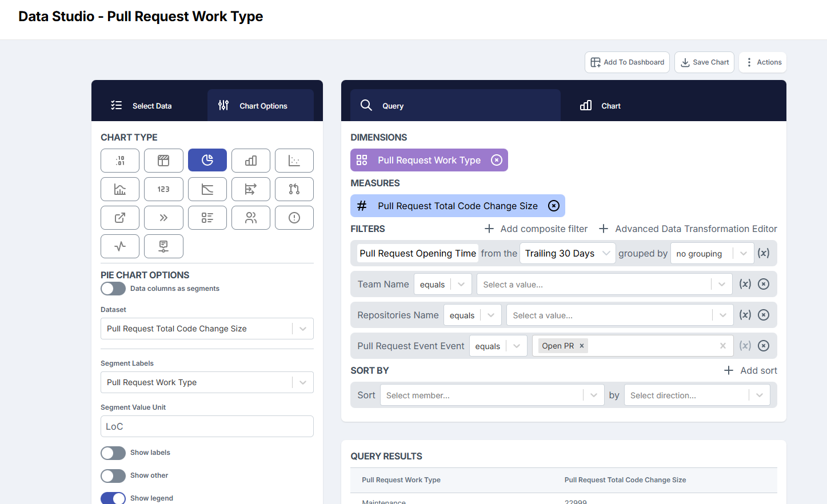
Task: Open the Actions menu
Action: [763, 62]
